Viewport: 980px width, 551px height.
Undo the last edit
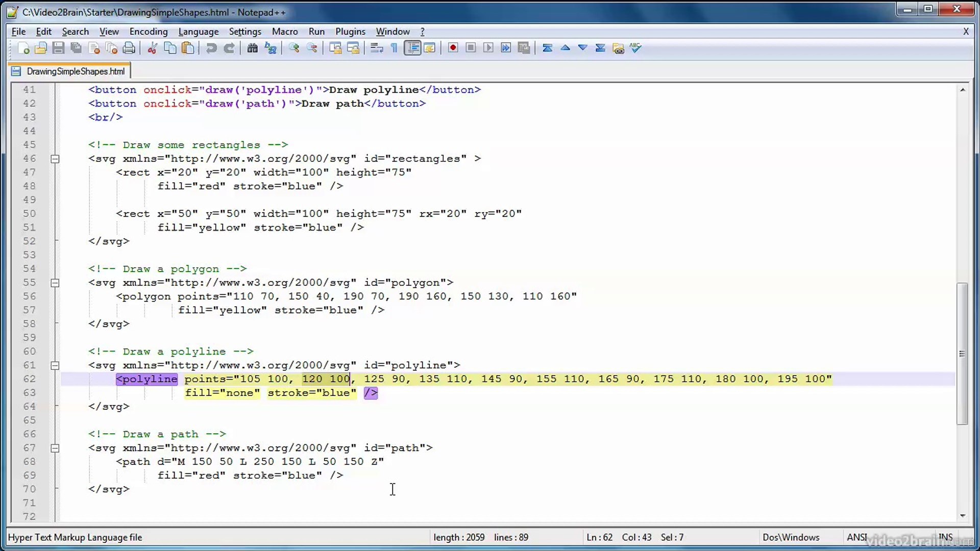[211, 48]
